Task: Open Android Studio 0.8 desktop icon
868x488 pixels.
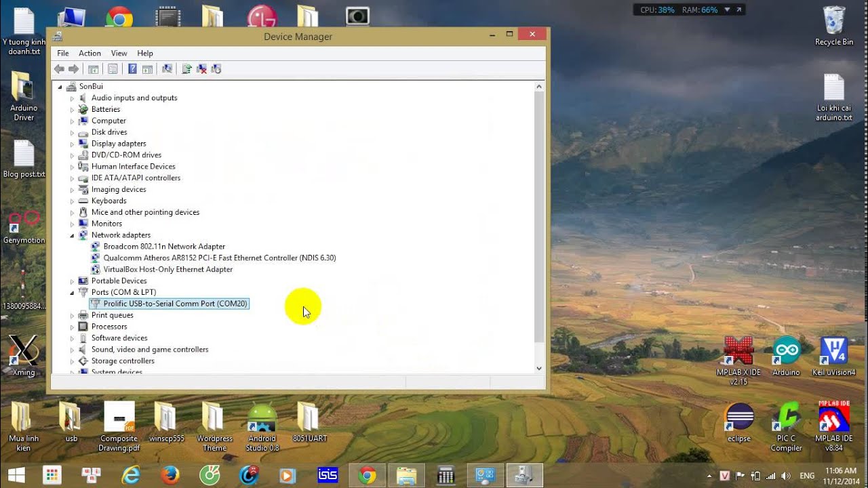Action: 262,427
